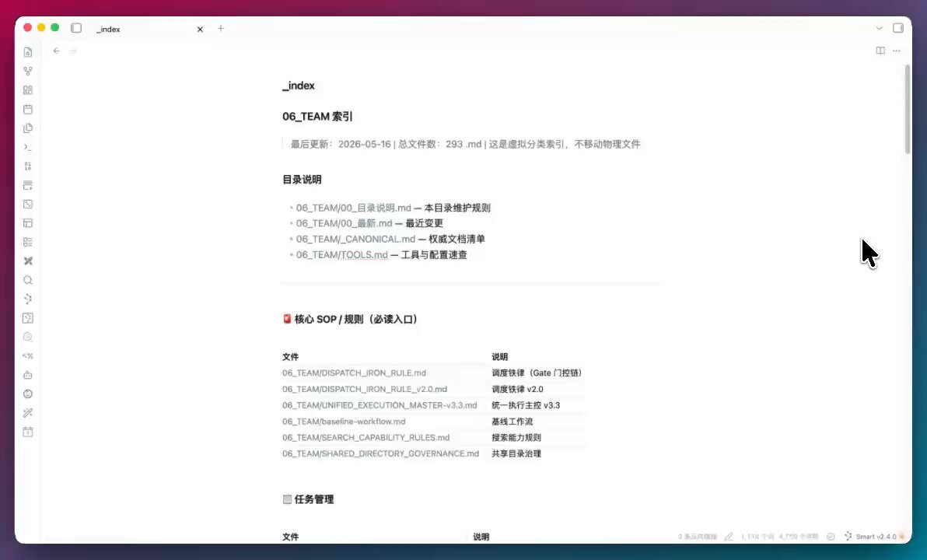
Task: Click heading 核心 SOP / 规则（必读入口）
Action: coord(352,320)
